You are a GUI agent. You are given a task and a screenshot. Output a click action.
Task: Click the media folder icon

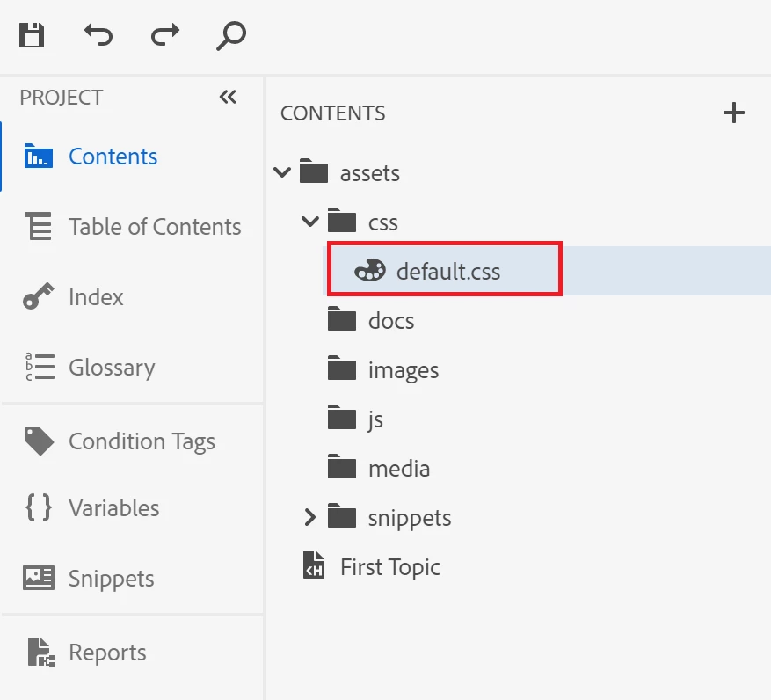click(x=342, y=466)
